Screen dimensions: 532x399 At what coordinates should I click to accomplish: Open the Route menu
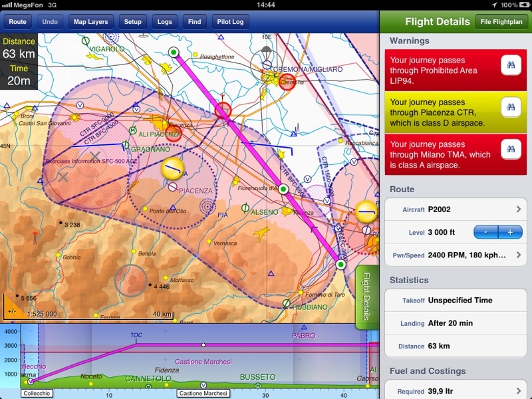coord(18,22)
